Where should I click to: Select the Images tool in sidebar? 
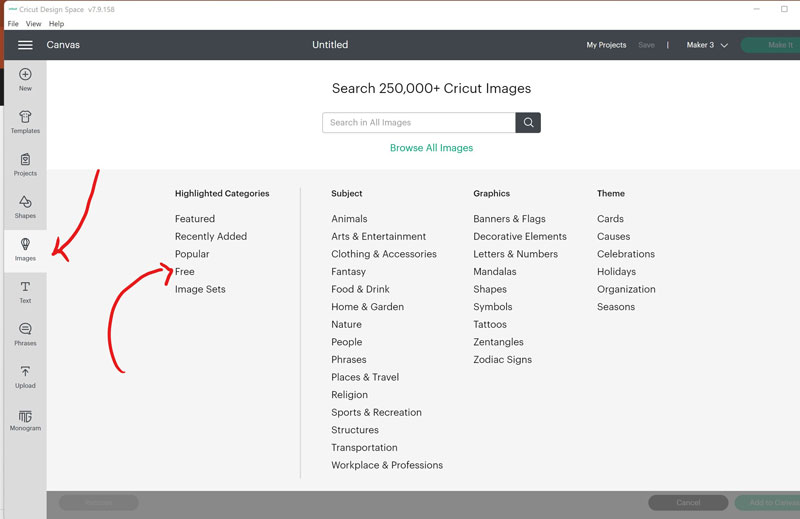(x=25, y=250)
